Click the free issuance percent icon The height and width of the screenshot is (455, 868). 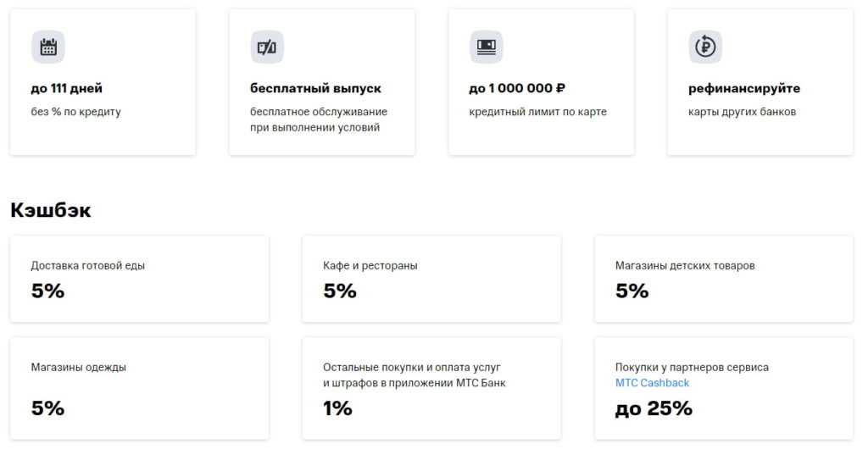(x=267, y=47)
